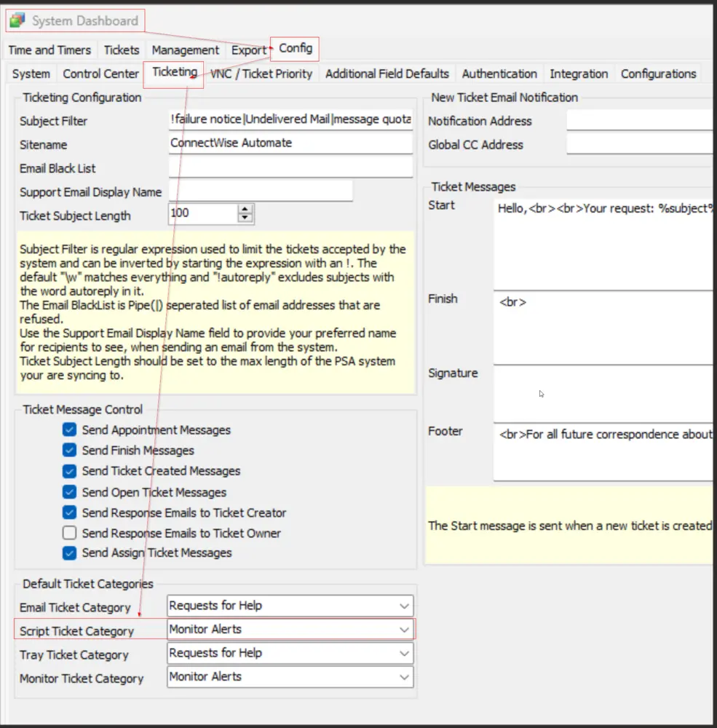Focus the Support Email Display Name field

pyautogui.click(x=261, y=191)
